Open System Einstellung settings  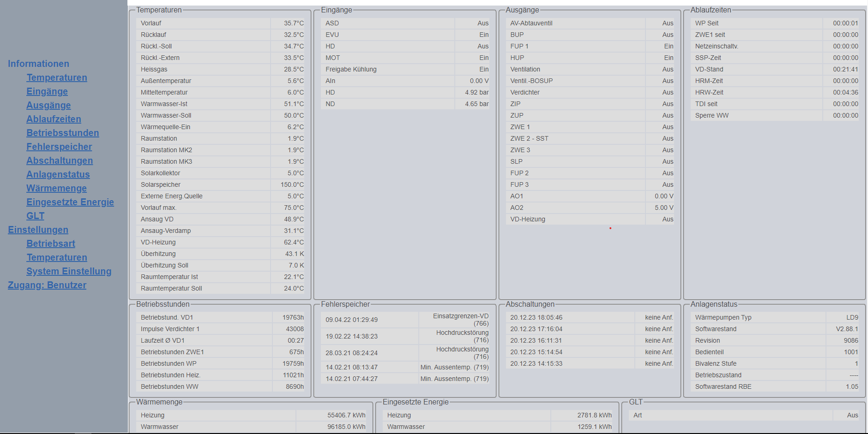pos(69,271)
